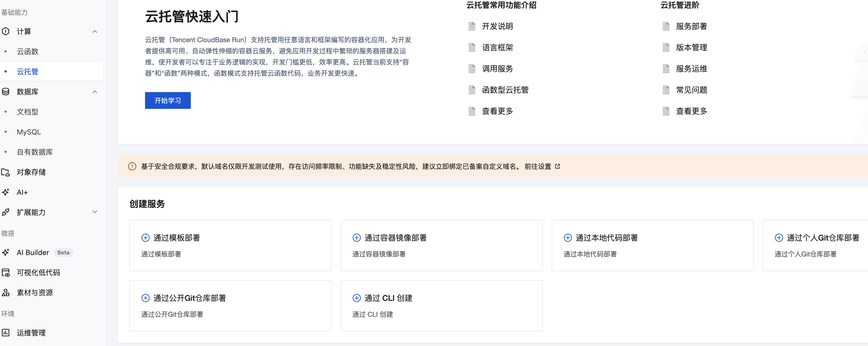This screenshot has width=868, height=346.
Task: Click the AI Builder sparkle icon
Action: (6, 253)
